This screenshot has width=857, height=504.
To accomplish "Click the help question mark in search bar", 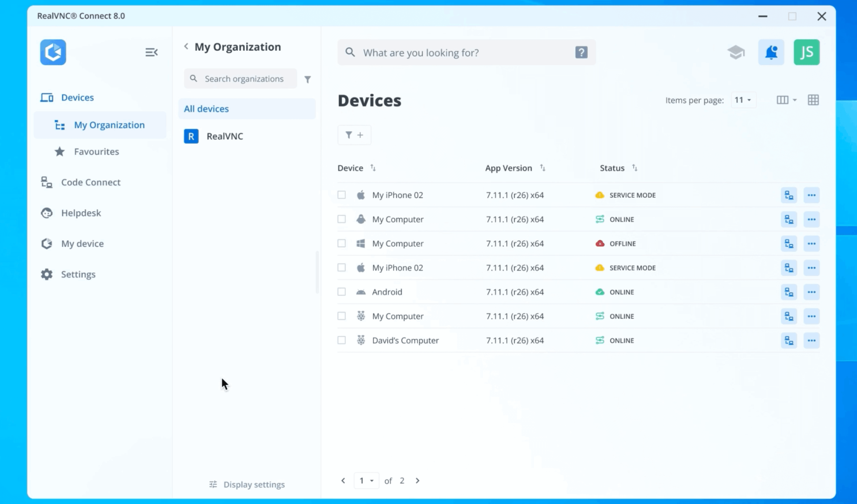I will (x=581, y=52).
